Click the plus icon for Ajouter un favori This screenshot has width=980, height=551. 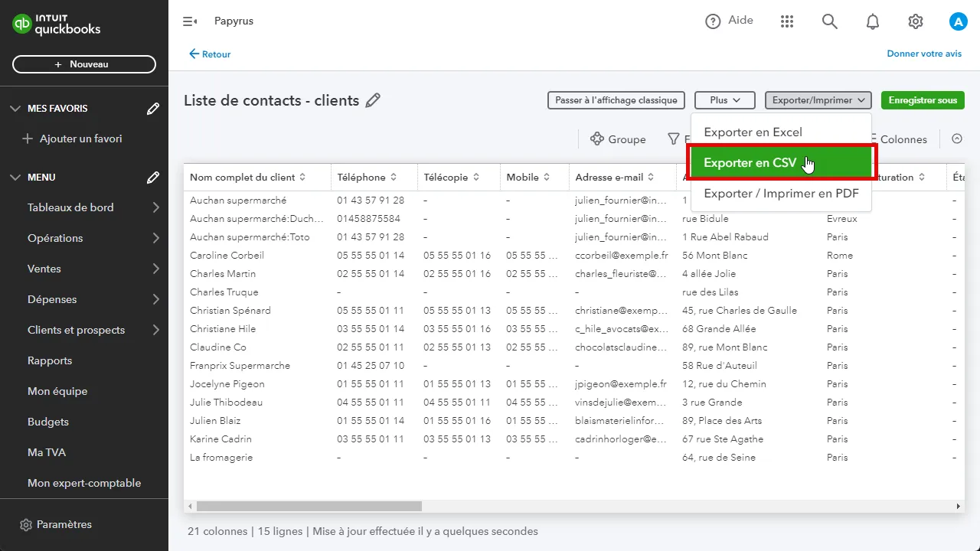(28, 139)
